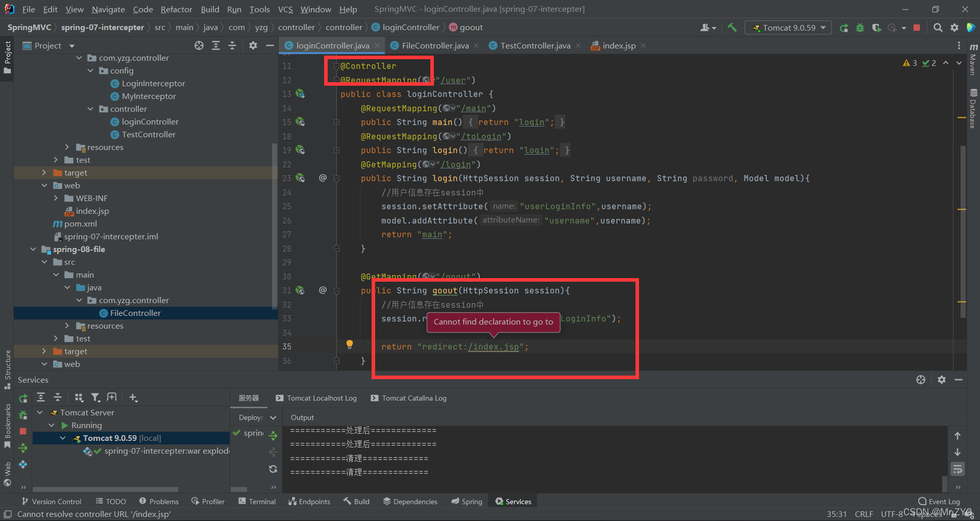The image size is (980, 521).
Task: Toggle the Bookmarks tool window stripe
Action: 7,427
